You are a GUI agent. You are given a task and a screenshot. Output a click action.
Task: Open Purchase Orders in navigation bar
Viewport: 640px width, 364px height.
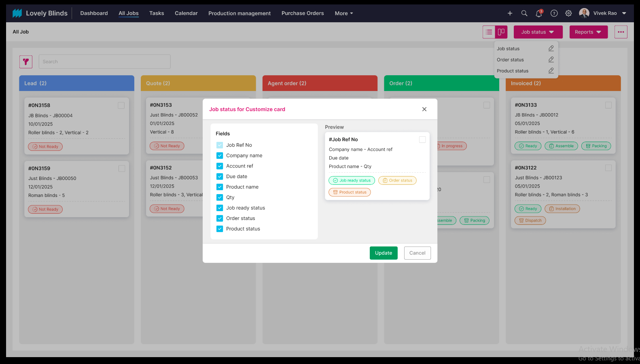coord(303,13)
